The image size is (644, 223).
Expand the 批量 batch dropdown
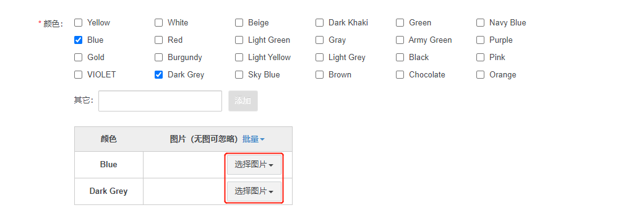(254, 139)
